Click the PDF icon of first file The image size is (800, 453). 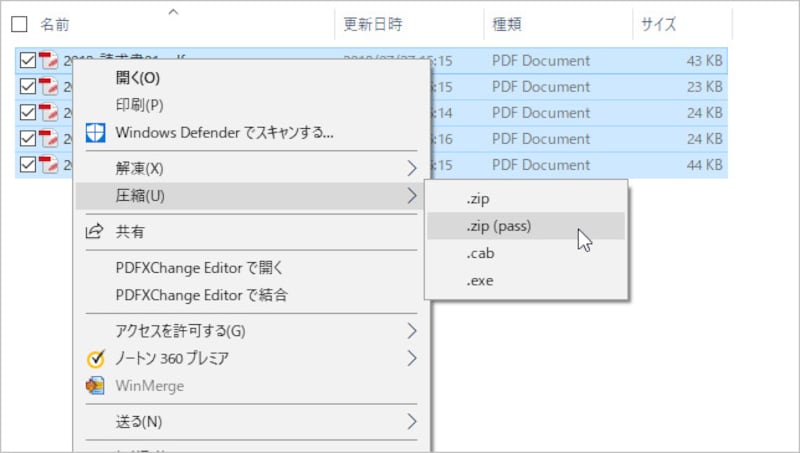click(x=48, y=61)
